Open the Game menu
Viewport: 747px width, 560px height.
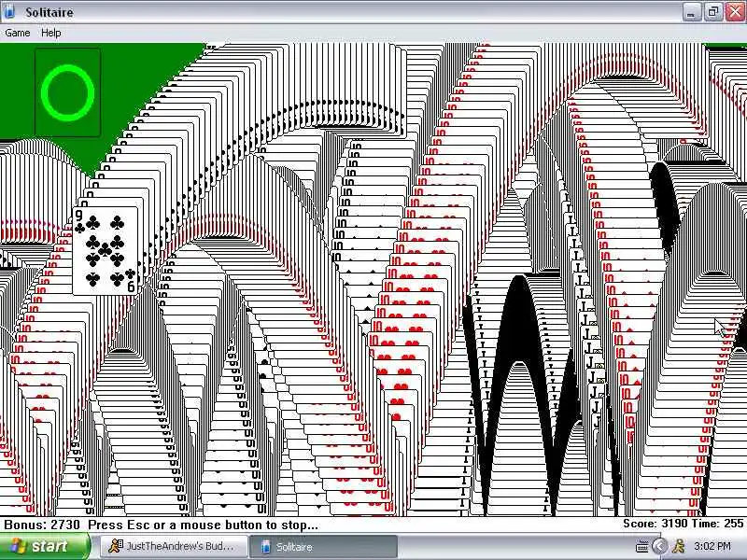pyautogui.click(x=18, y=33)
